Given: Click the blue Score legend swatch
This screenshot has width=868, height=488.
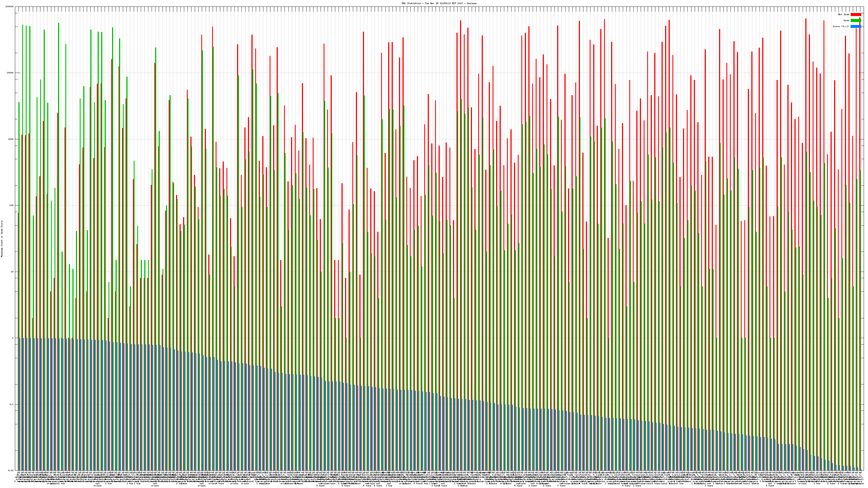Looking at the screenshot, I should [x=856, y=26].
